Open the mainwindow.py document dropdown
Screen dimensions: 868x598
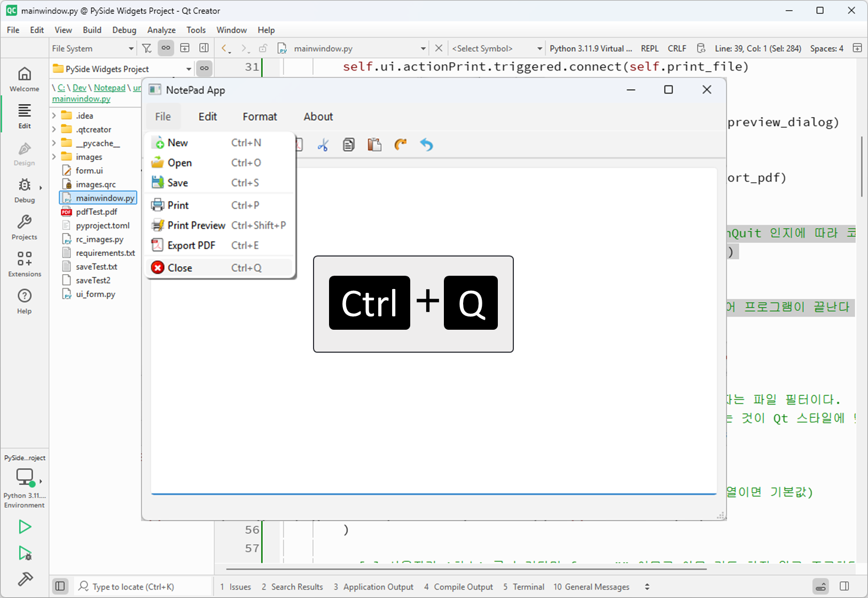352,48
